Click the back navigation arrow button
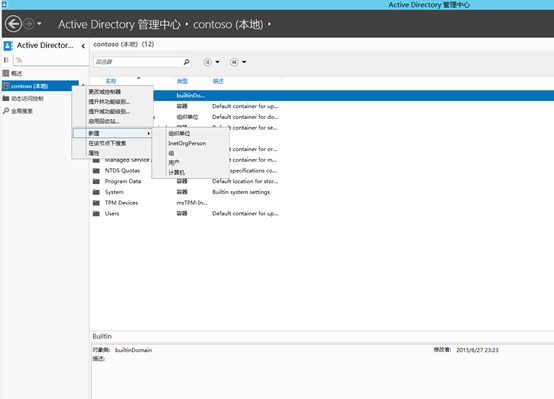The image size is (554, 399). 13,24
